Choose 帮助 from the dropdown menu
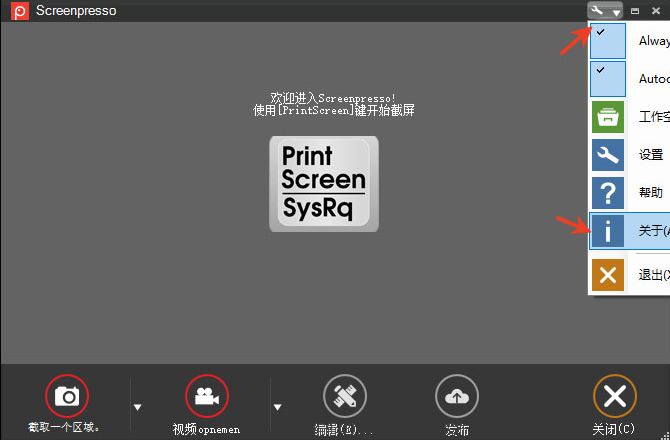This screenshot has width=670, height=440. click(x=651, y=193)
